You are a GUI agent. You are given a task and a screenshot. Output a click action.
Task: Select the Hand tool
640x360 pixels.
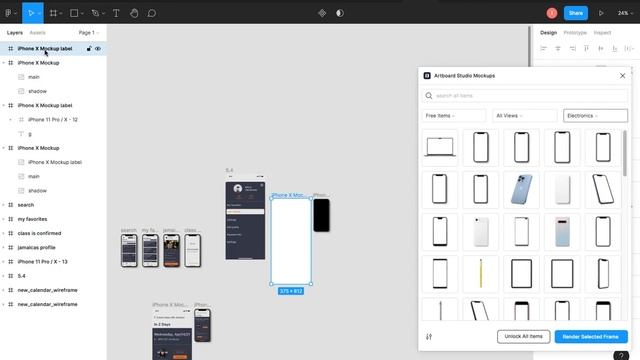(134, 13)
